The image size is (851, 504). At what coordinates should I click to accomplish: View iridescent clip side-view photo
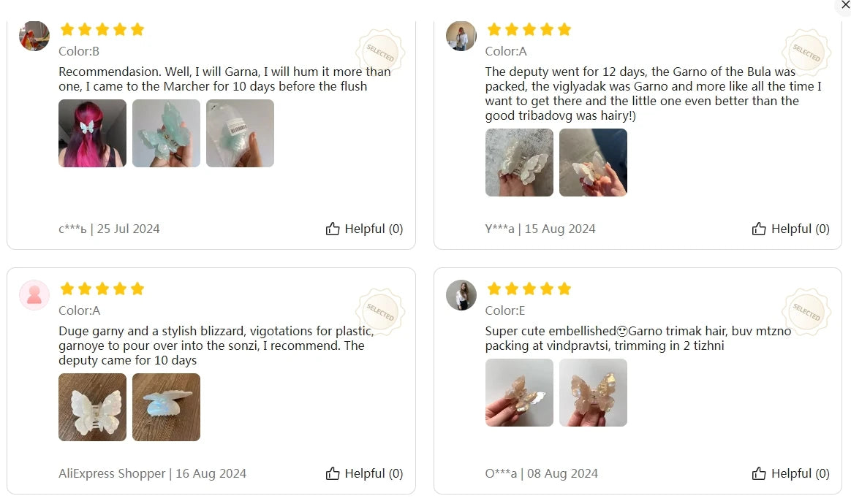click(x=166, y=407)
